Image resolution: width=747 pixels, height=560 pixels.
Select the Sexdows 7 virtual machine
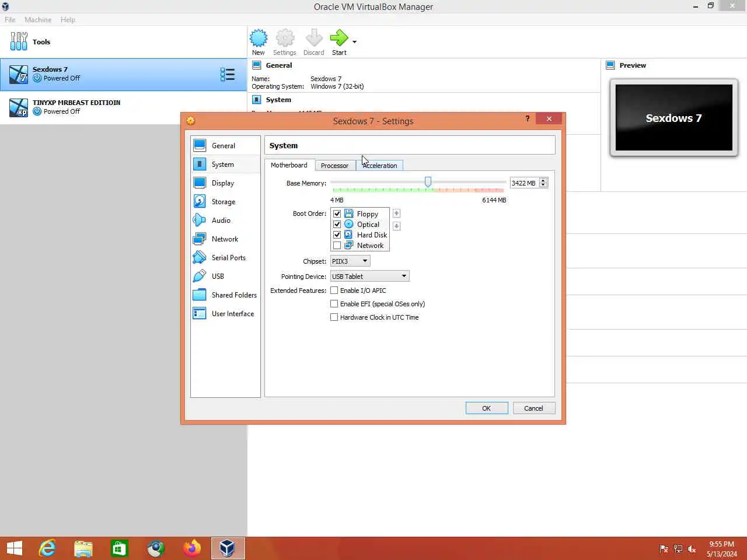tap(124, 74)
